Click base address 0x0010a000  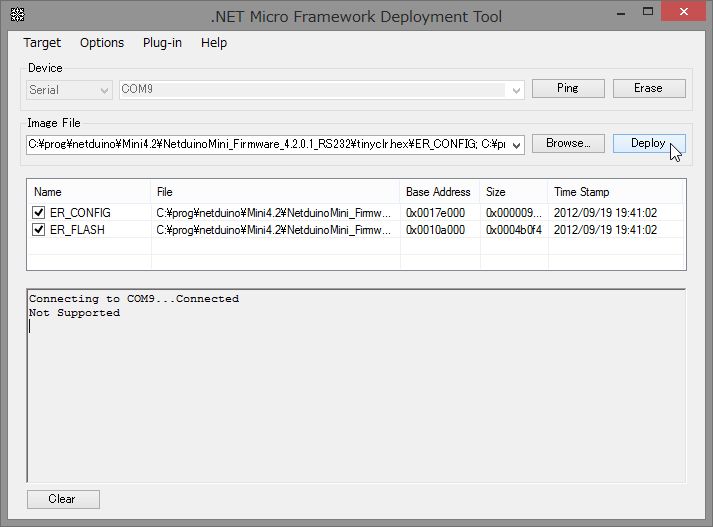(x=435, y=230)
